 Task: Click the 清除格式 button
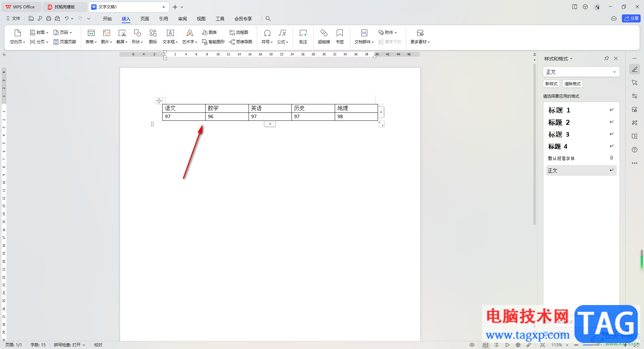573,84
